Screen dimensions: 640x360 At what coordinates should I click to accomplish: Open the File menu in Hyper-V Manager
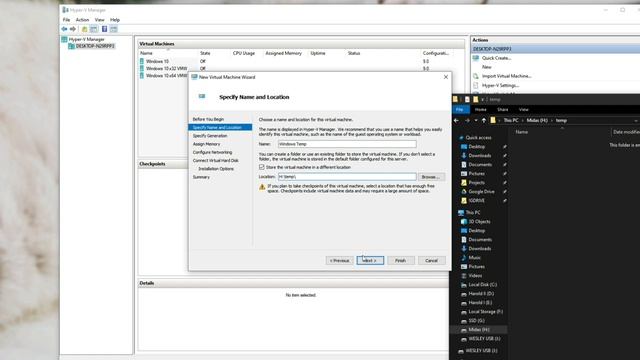click(66, 20)
